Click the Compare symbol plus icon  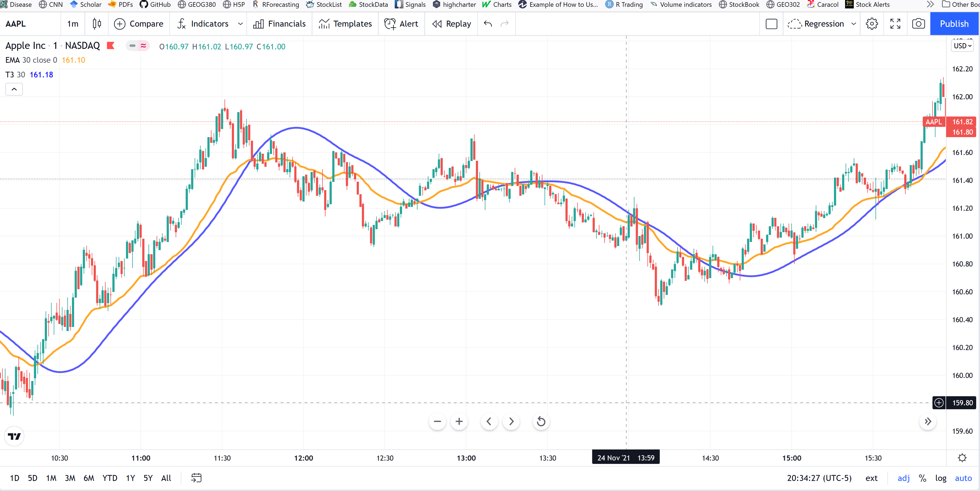[119, 24]
